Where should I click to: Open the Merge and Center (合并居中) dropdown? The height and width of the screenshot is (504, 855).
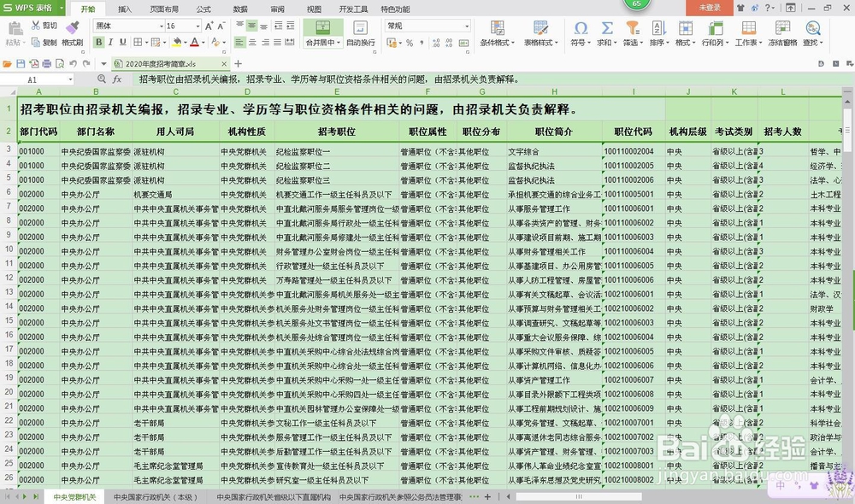323,43
